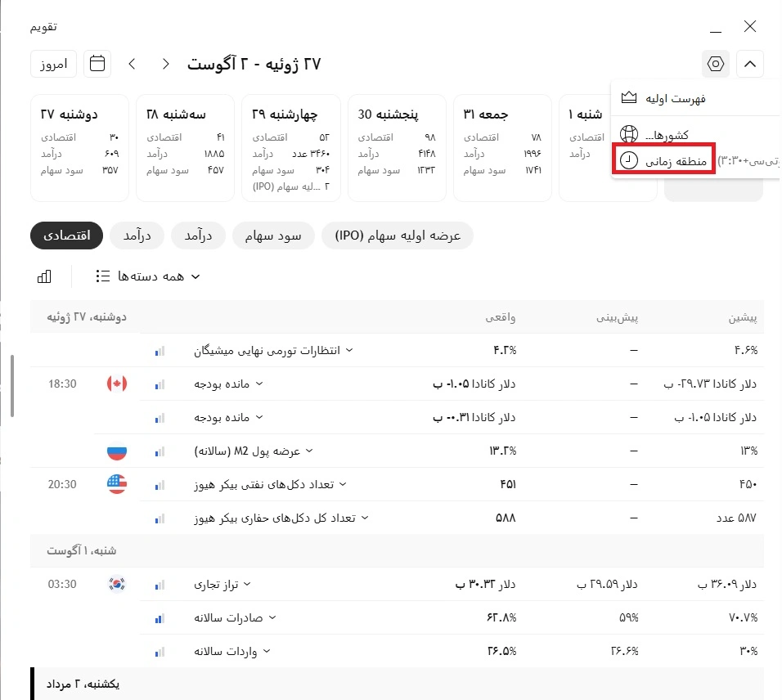This screenshot has height=700, width=782.
Task: Switch to the اقتصادی tab
Action: coord(67,236)
